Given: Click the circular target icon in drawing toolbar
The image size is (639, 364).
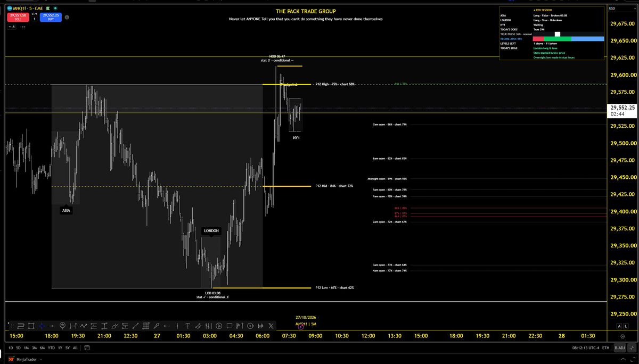Looking at the screenshot, I should coord(251,326).
